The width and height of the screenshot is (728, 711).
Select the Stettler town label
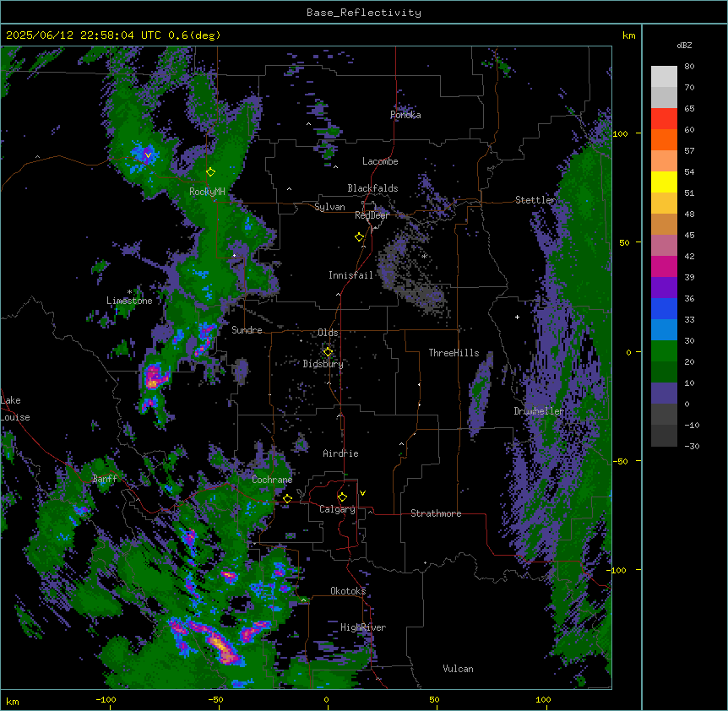pos(535,200)
